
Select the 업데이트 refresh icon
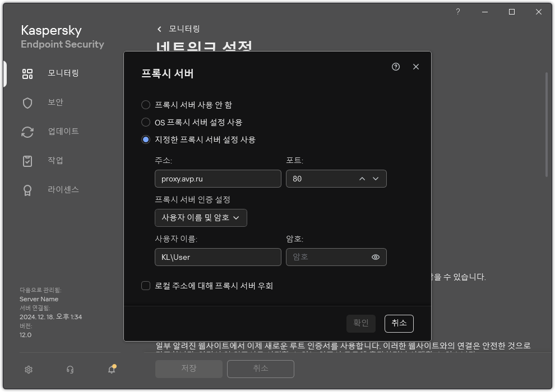[27, 132]
